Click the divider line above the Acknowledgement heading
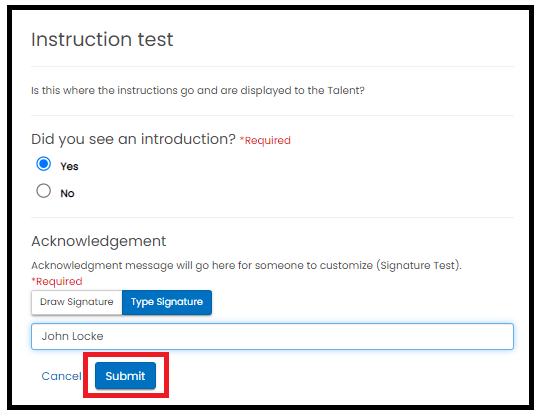This screenshot has width=546, height=416. tap(272, 218)
